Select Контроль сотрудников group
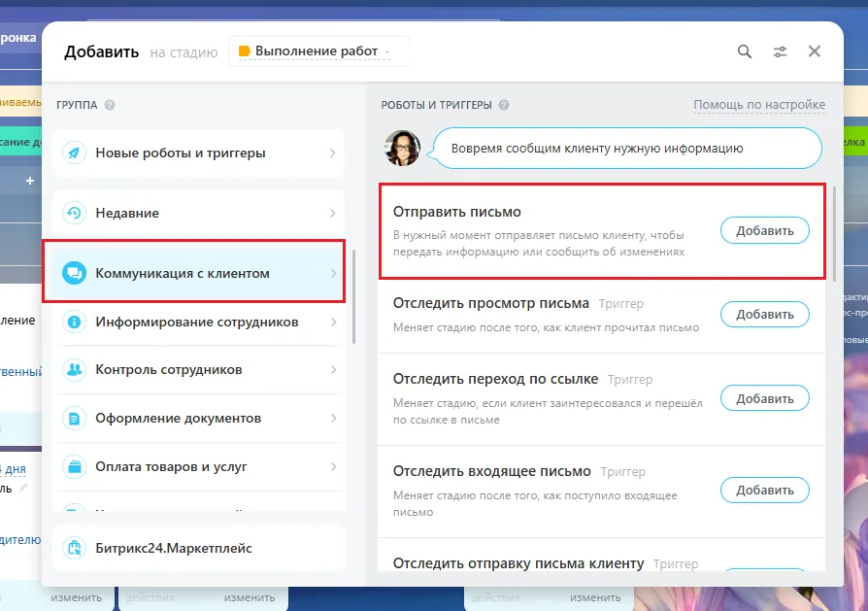The height and width of the screenshot is (611, 868). (x=199, y=369)
